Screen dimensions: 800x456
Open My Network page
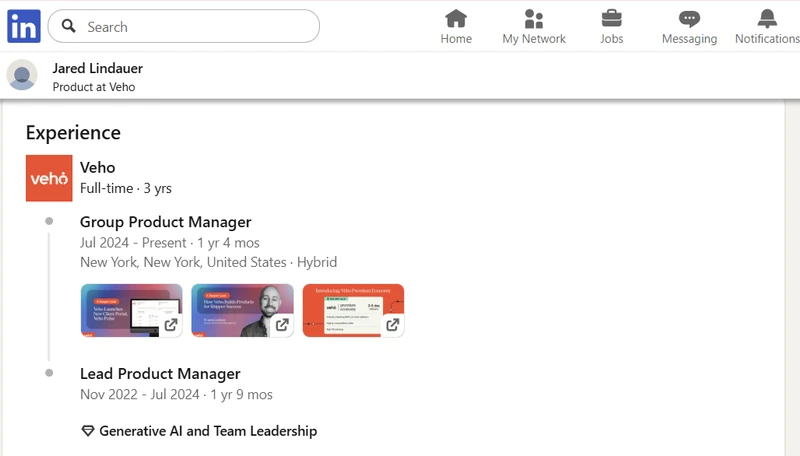tap(534, 27)
